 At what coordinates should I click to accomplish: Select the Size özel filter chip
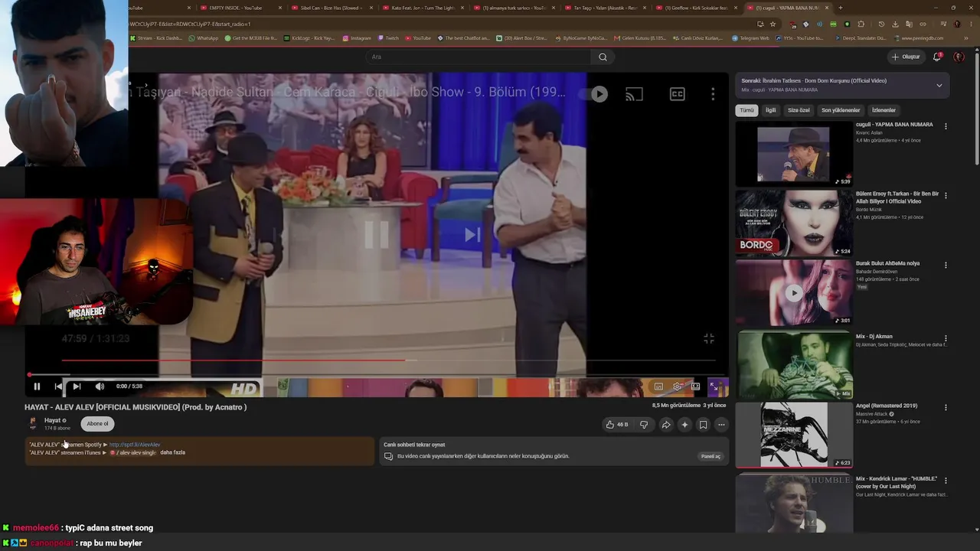click(x=799, y=110)
